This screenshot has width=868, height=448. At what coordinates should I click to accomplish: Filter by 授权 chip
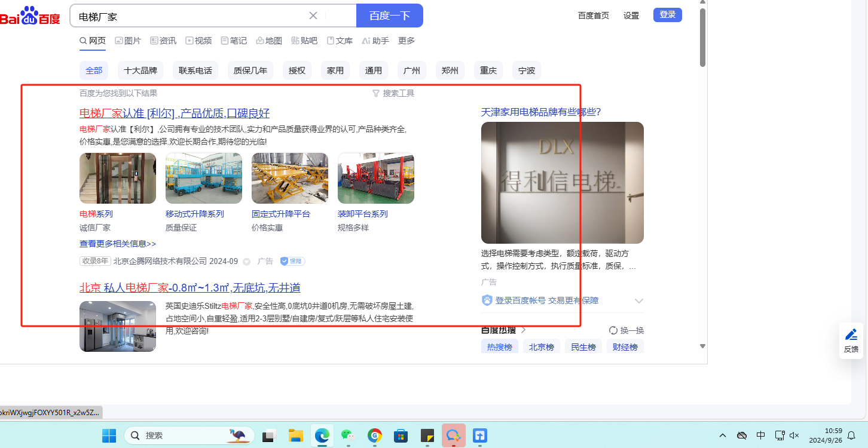297,70
